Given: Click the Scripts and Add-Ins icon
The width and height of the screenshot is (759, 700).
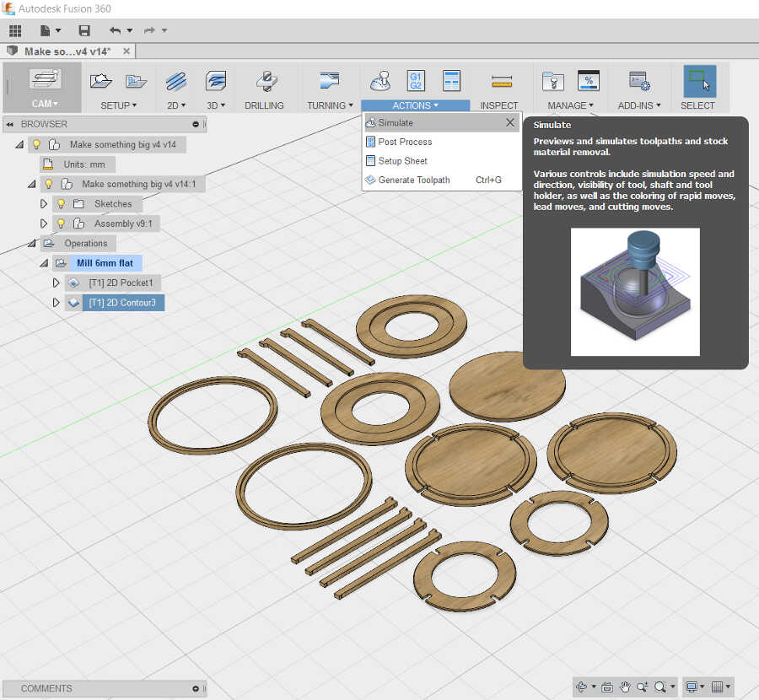Looking at the screenshot, I should coord(639,81).
